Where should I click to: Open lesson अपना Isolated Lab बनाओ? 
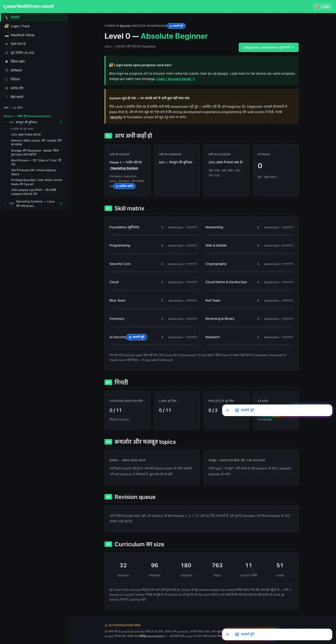pyautogui.click(x=34, y=192)
